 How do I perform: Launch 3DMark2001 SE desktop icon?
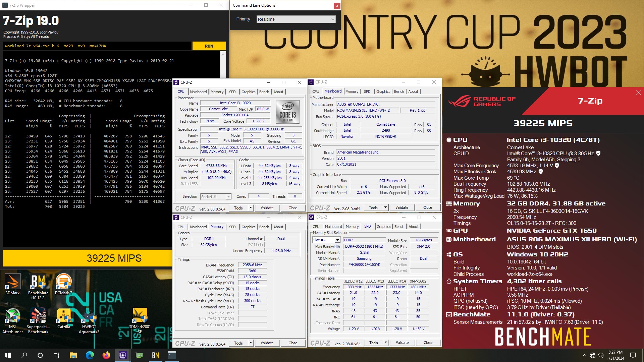click(140, 321)
